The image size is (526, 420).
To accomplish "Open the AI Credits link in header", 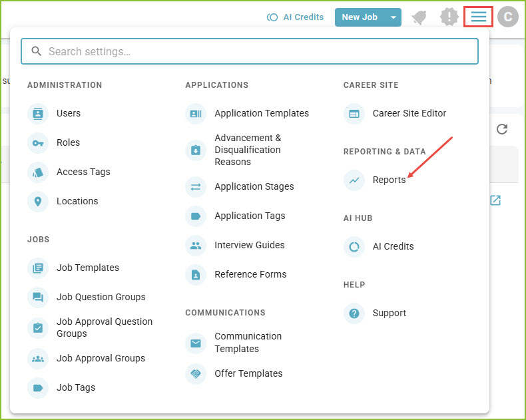I will point(295,17).
